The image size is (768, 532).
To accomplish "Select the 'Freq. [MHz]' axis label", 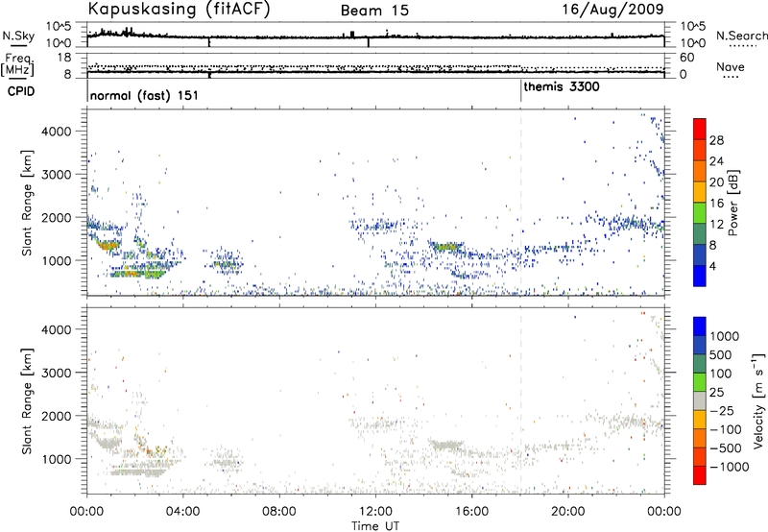I will 19,64.
